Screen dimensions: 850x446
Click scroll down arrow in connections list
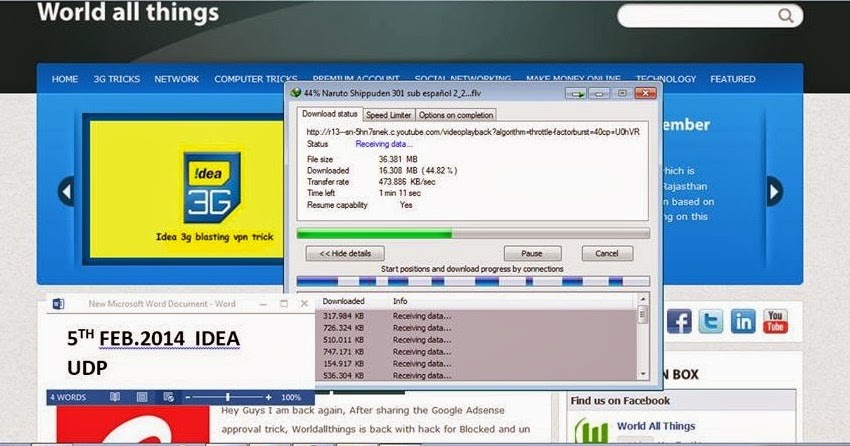click(643, 374)
